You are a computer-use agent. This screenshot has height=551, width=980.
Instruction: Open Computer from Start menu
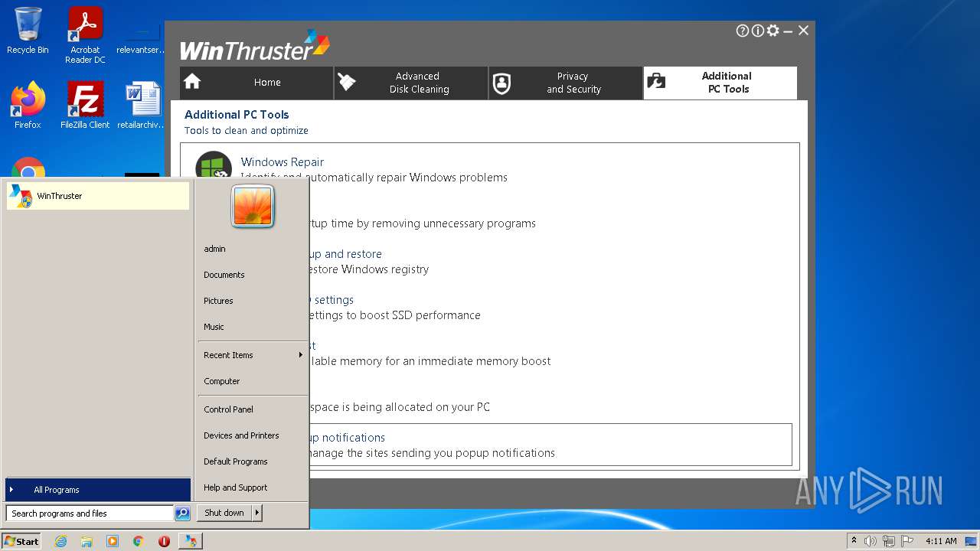(222, 381)
